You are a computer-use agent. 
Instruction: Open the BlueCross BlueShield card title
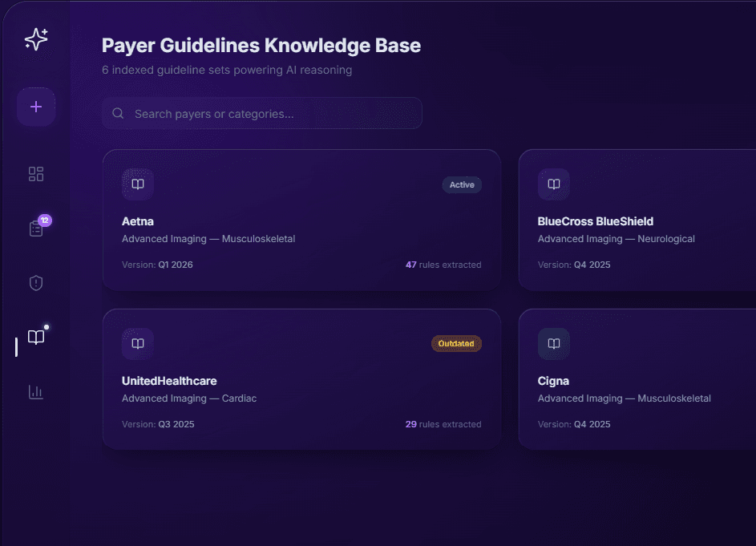click(x=596, y=221)
